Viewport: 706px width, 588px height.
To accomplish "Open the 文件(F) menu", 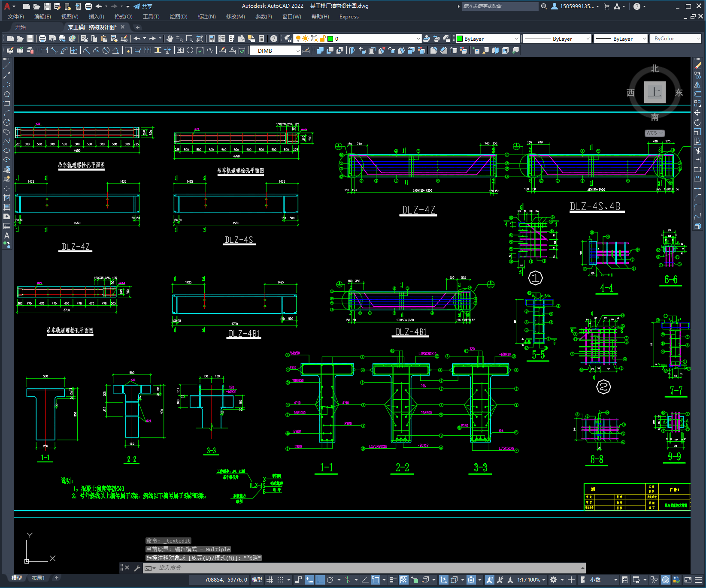I will 16,17.
